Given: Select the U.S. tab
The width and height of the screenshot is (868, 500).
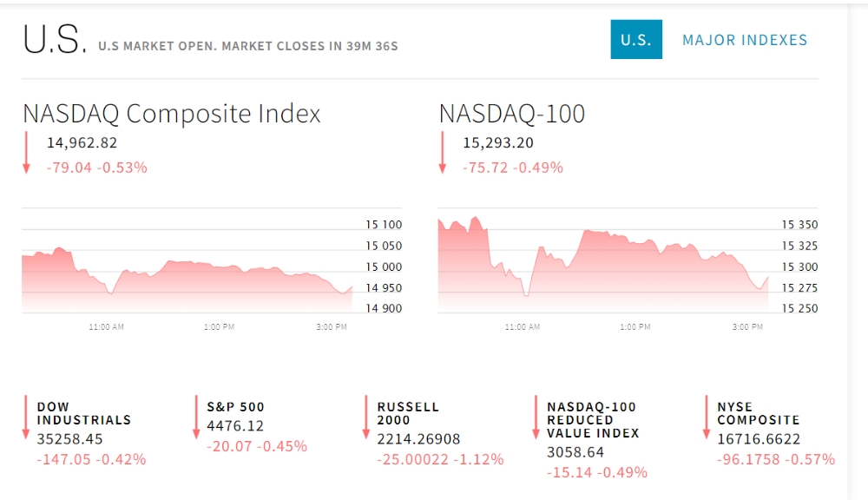Looking at the screenshot, I should click(635, 40).
